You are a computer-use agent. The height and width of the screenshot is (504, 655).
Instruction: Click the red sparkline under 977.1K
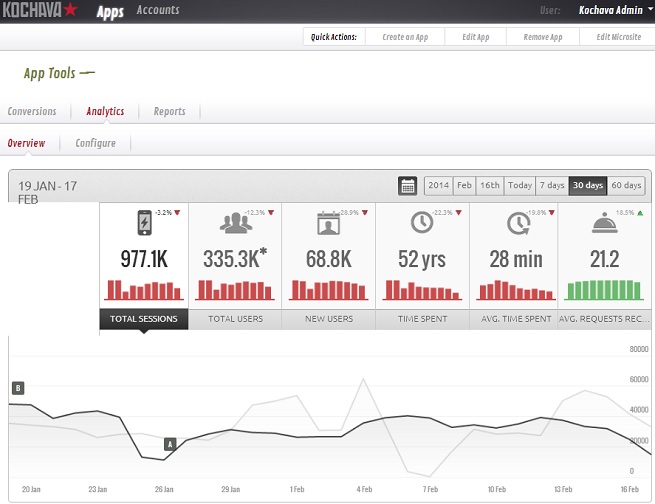pos(144,290)
